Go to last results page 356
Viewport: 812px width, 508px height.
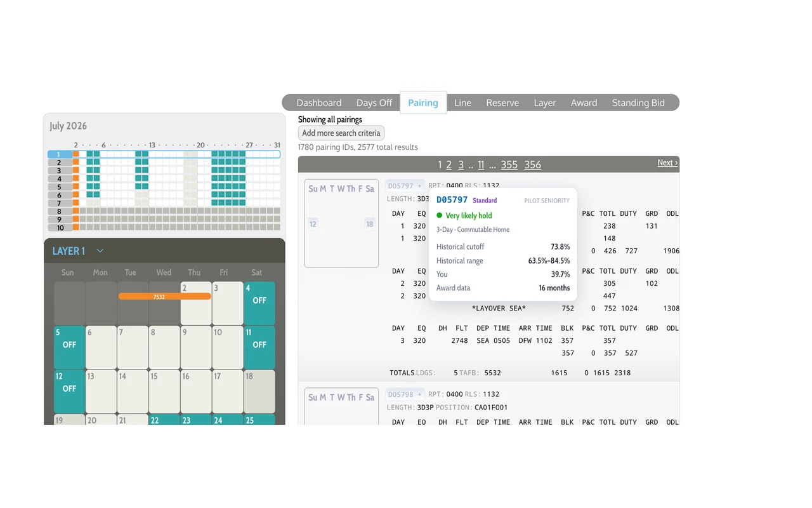(533, 164)
